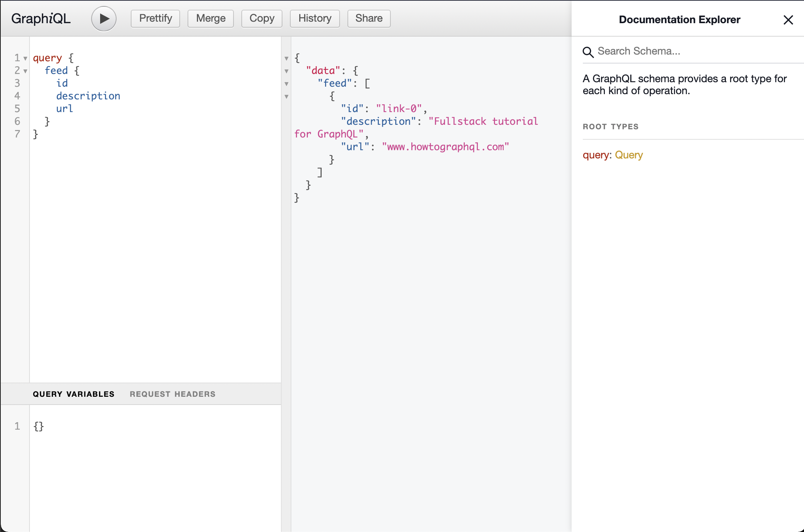This screenshot has height=532, width=804.
Task: Click the 'feed' field in query editor
Action: tap(56, 71)
